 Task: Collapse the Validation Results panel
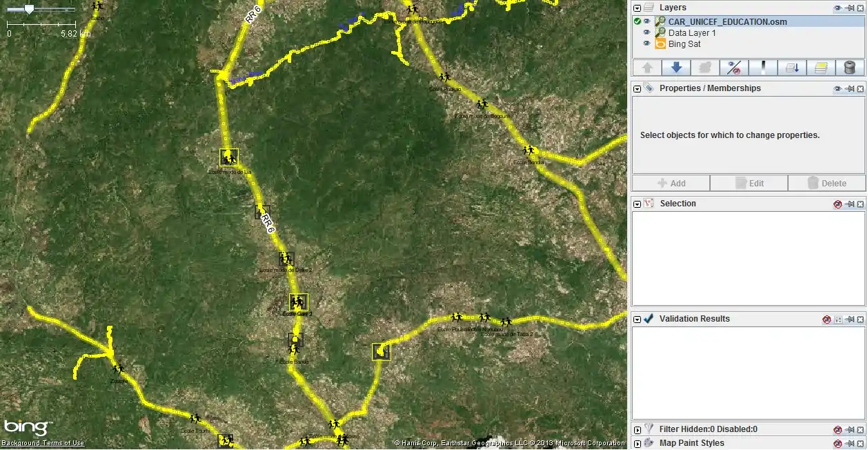[638, 320]
